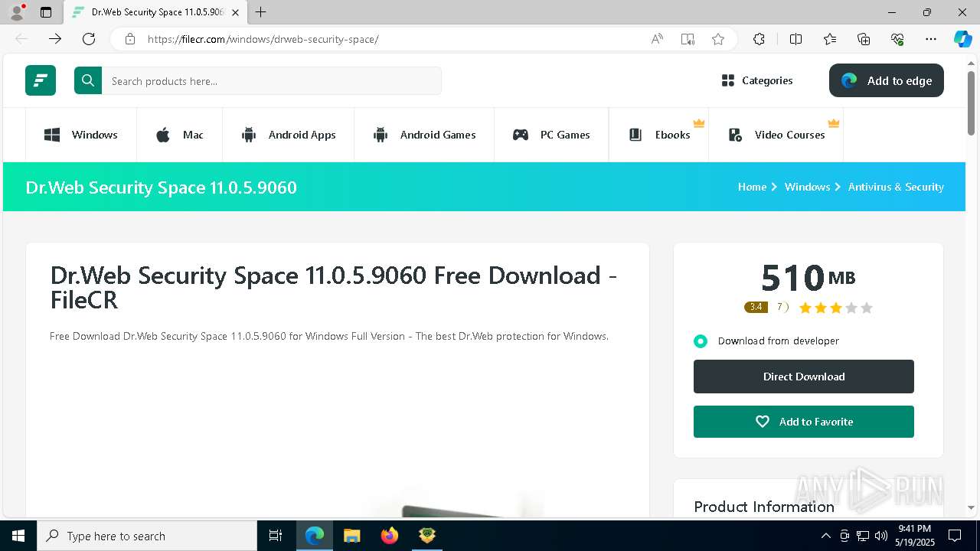Rate with the fourth star
Screen dimensions: 980x551
851,308
